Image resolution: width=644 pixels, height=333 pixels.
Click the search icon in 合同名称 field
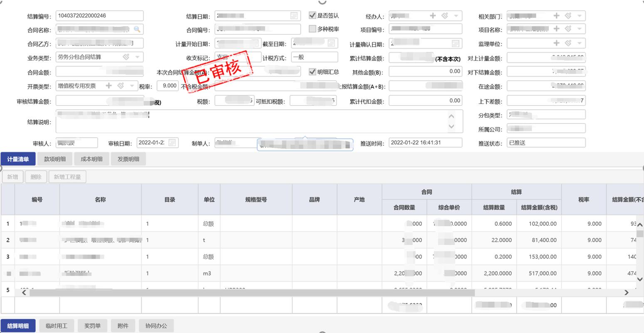(137, 29)
